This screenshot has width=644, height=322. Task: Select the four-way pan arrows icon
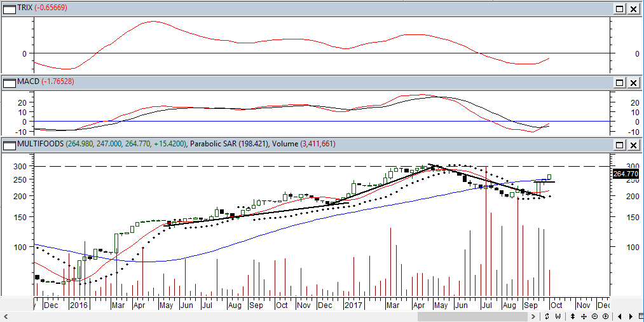click(x=584, y=316)
